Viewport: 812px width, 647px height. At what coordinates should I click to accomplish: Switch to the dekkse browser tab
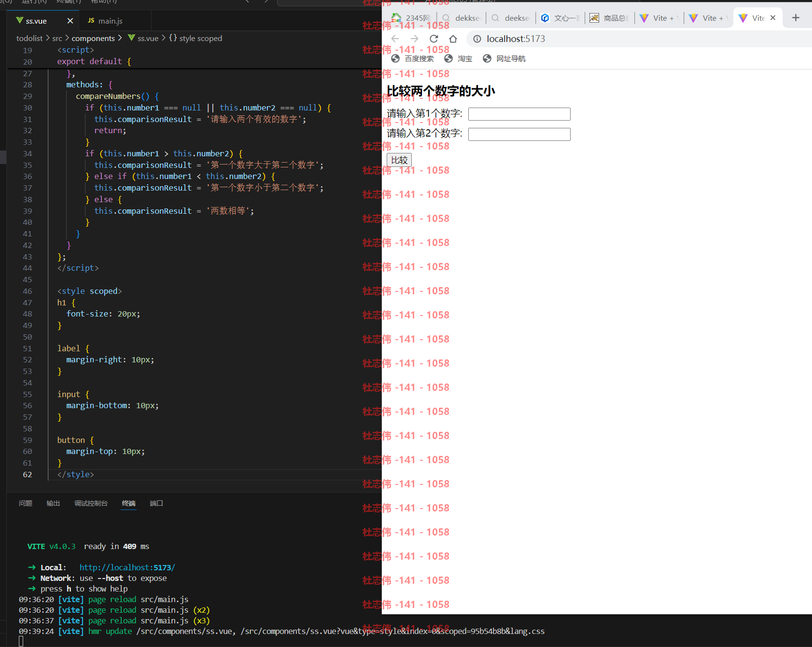click(x=462, y=18)
